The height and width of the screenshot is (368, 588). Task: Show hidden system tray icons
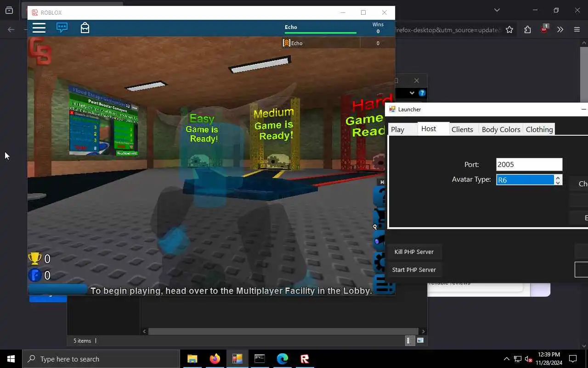pyautogui.click(x=506, y=359)
